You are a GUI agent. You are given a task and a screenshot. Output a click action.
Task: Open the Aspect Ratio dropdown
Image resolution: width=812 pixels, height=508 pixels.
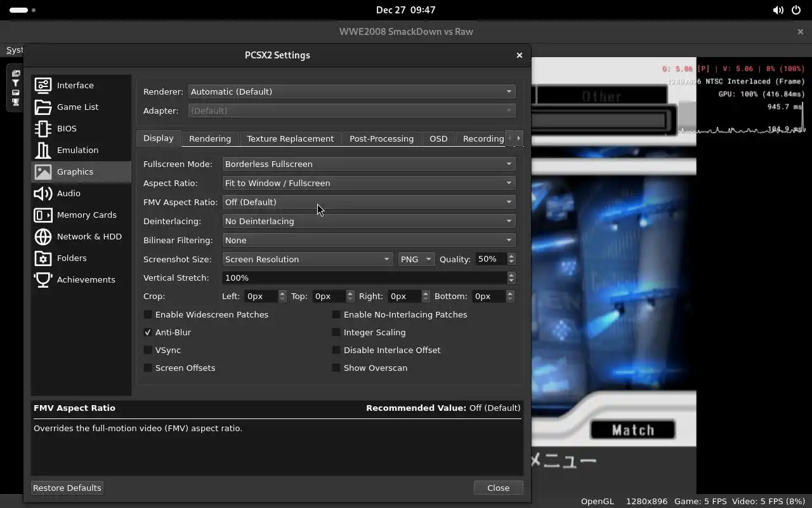tap(369, 183)
